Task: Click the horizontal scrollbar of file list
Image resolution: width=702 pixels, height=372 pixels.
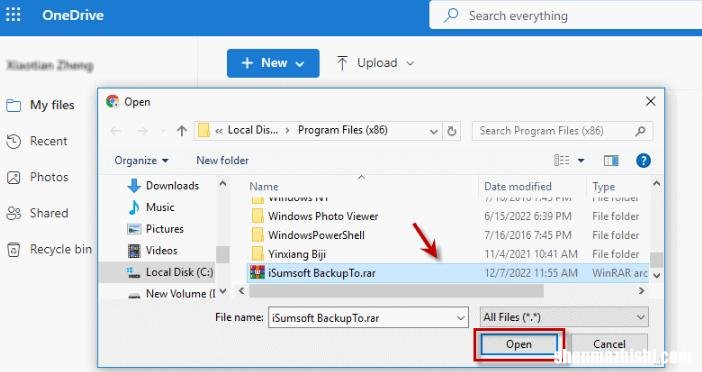Action: tap(396, 291)
